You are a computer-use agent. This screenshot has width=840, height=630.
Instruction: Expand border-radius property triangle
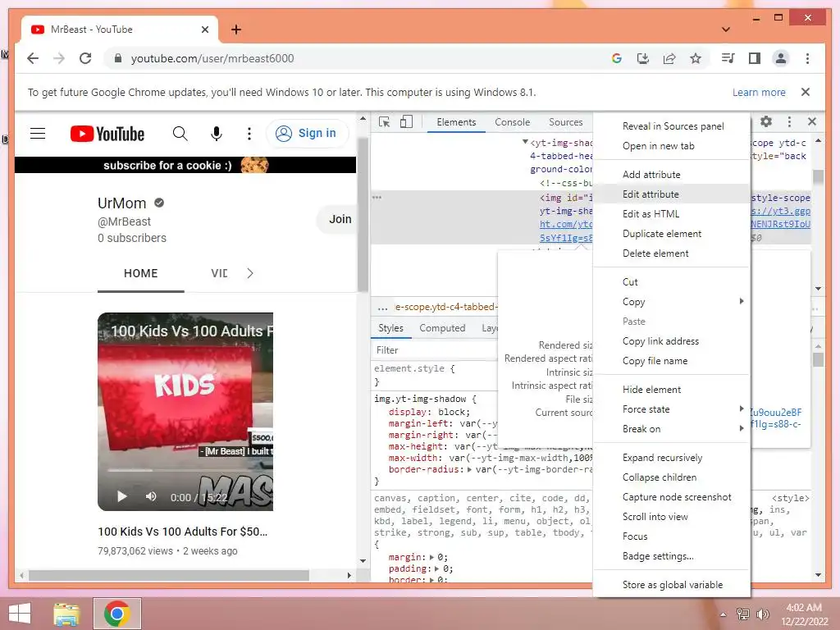coord(470,469)
